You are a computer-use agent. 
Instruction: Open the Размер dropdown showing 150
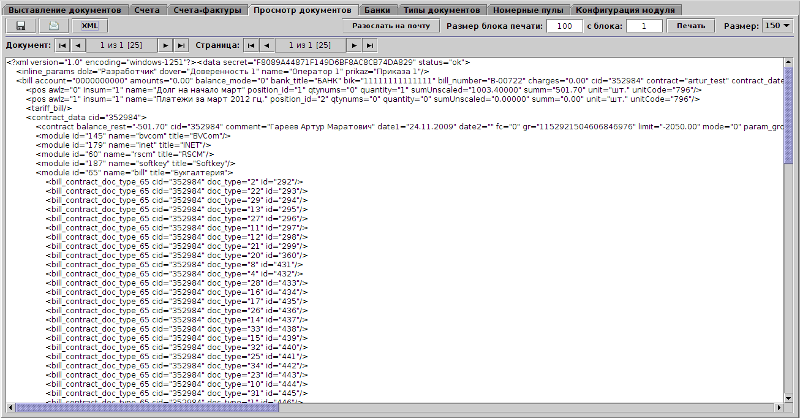click(x=777, y=25)
